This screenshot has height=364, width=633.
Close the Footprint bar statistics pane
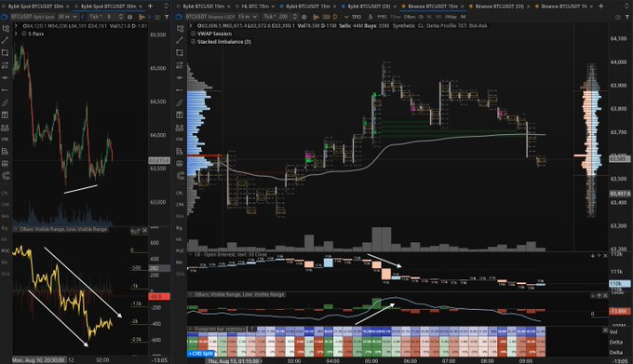point(605,330)
